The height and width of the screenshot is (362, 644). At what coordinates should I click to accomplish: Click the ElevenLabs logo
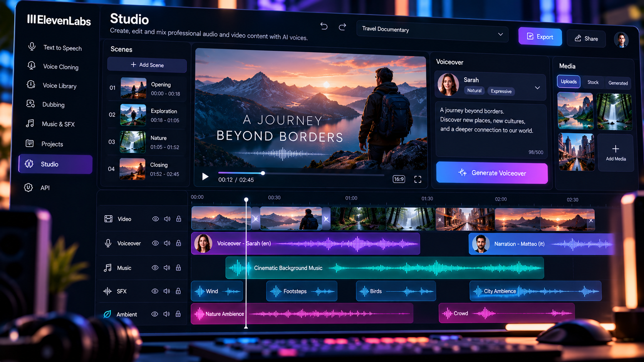click(x=59, y=20)
